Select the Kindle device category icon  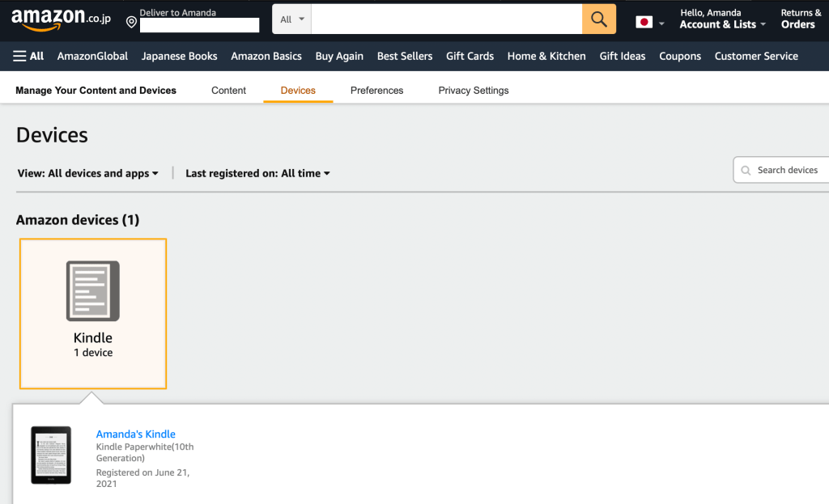pyautogui.click(x=92, y=291)
